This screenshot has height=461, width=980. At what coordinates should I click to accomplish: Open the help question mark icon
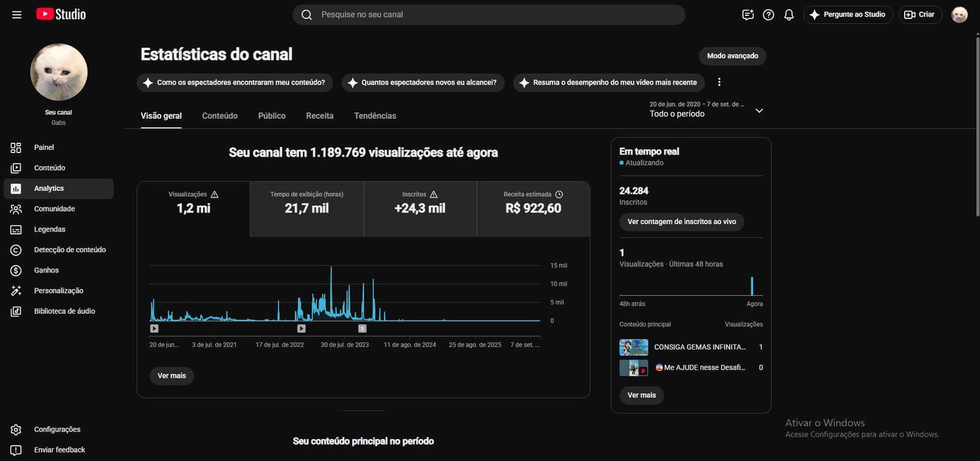768,15
